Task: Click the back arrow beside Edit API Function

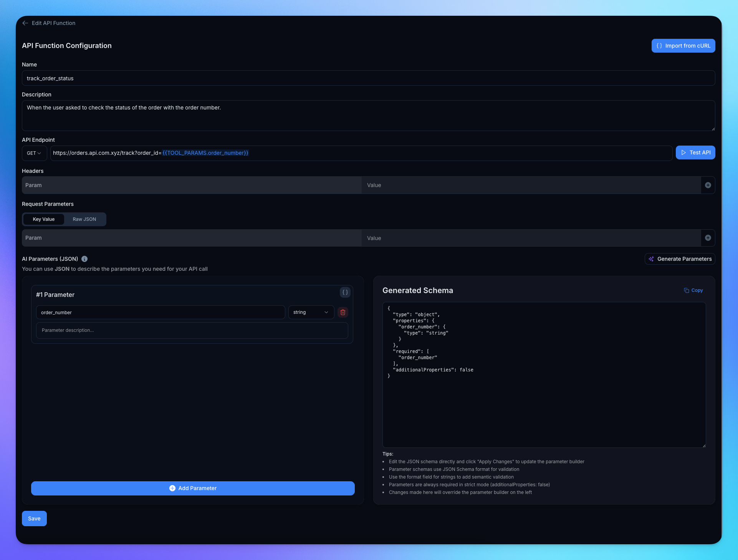Action: [x=25, y=23]
